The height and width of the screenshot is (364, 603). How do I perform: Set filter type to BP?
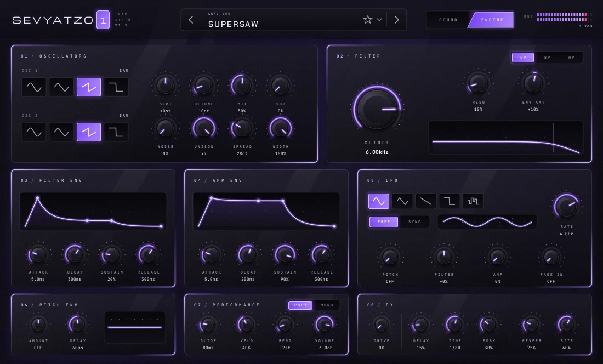[547, 57]
